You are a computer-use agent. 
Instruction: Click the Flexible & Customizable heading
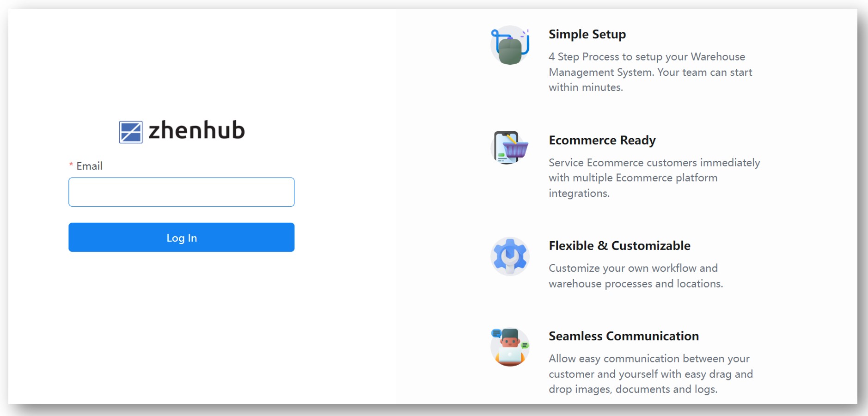(619, 245)
